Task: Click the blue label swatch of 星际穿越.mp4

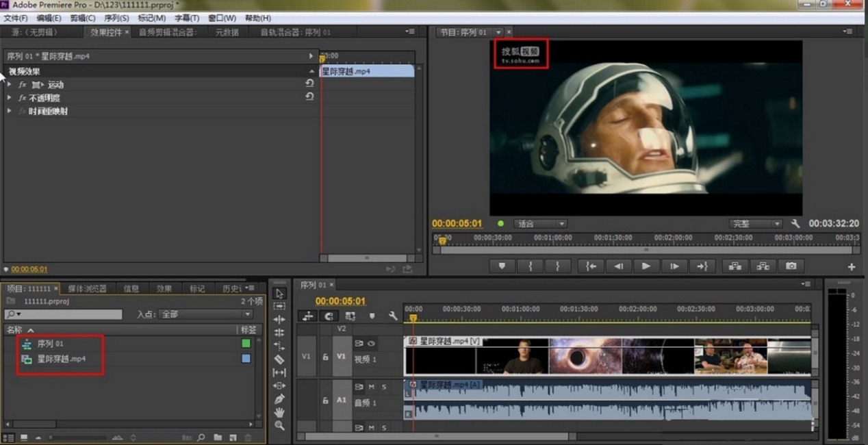Action: tap(246, 358)
